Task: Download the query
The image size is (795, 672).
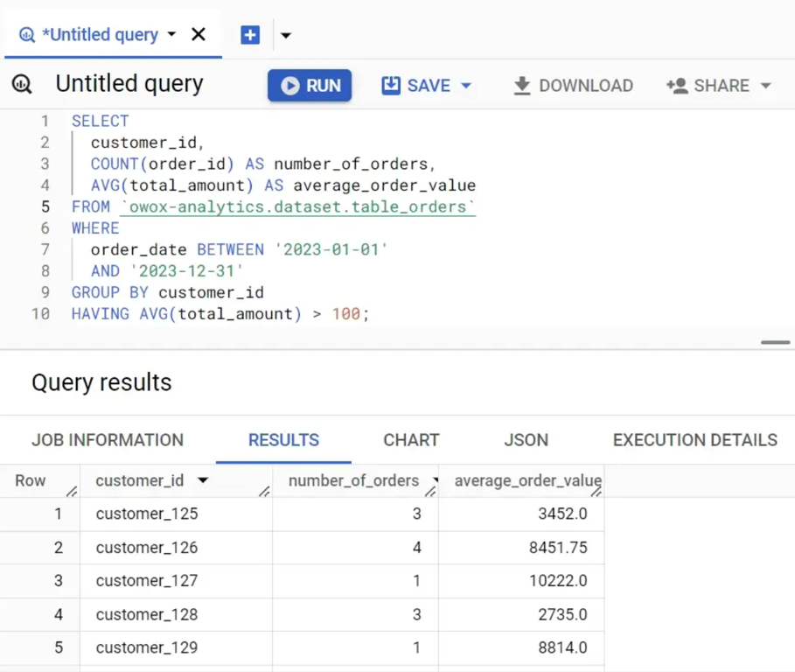Action: [574, 86]
